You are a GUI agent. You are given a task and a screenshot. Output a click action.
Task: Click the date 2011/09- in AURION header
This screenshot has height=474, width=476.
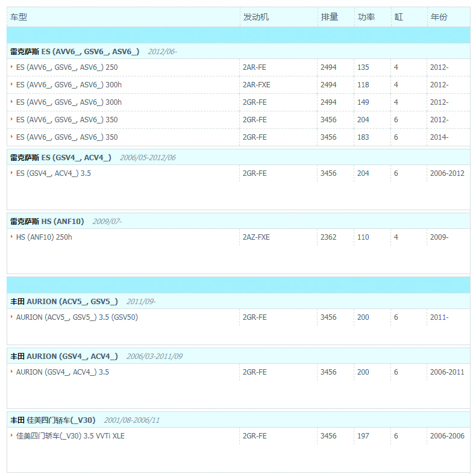coord(141,302)
